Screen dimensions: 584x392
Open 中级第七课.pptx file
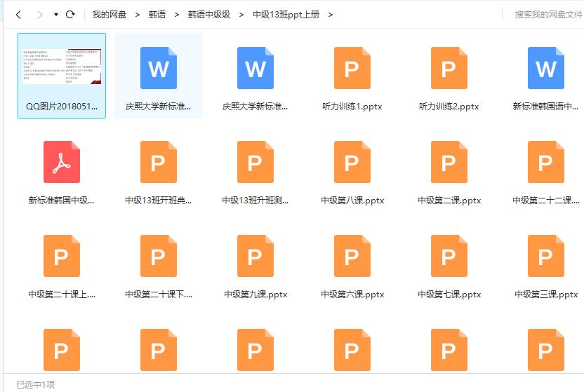[x=449, y=256]
